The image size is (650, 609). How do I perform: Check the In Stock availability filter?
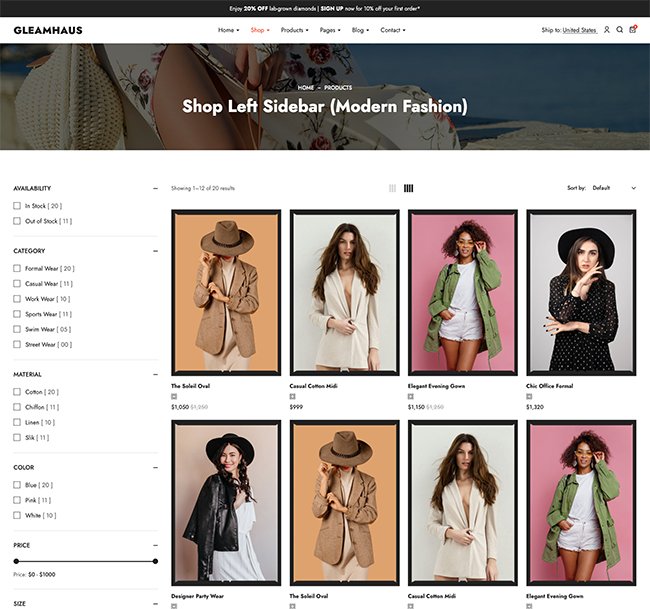[x=17, y=206]
